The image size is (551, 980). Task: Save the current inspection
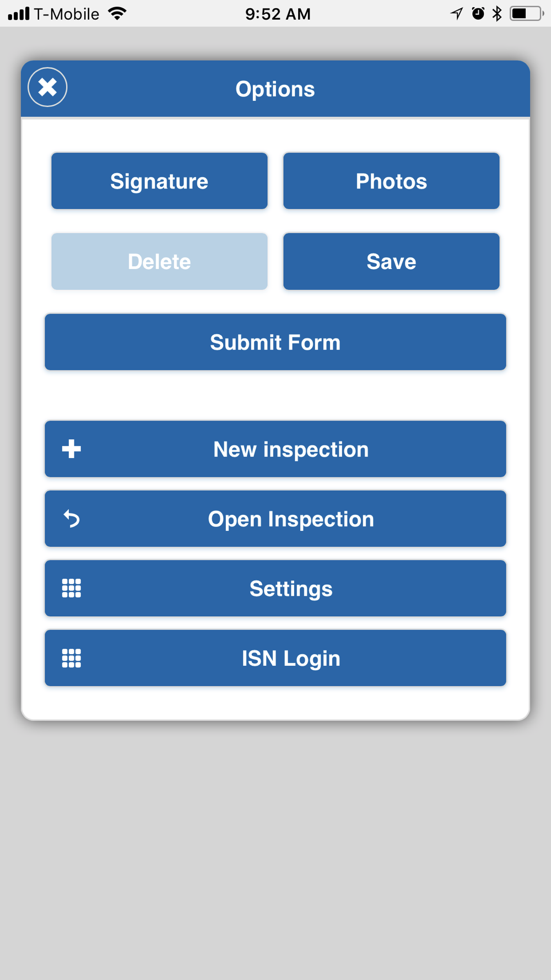point(391,261)
